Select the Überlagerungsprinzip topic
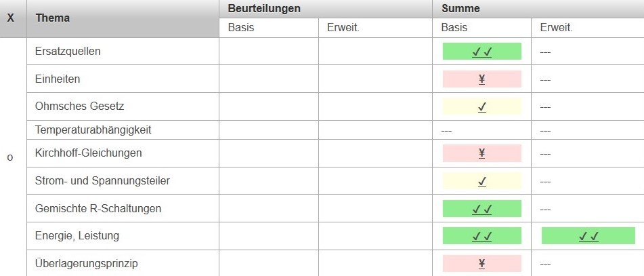644x276 pixels. coord(86,264)
